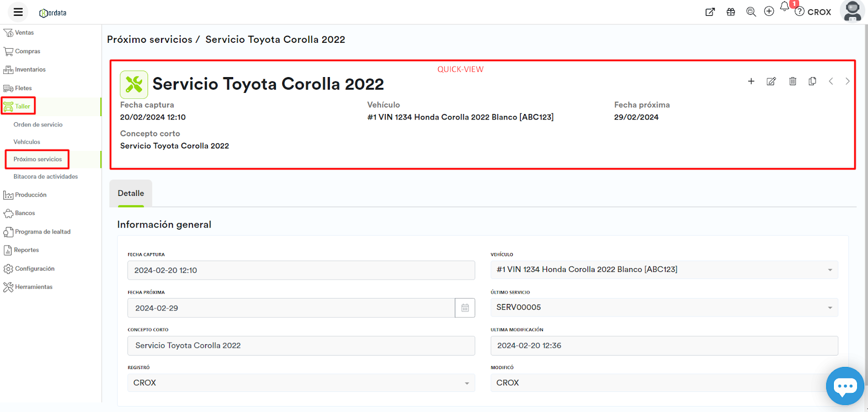Click the gift icon in top bar
The image size is (868, 412).
[731, 12]
